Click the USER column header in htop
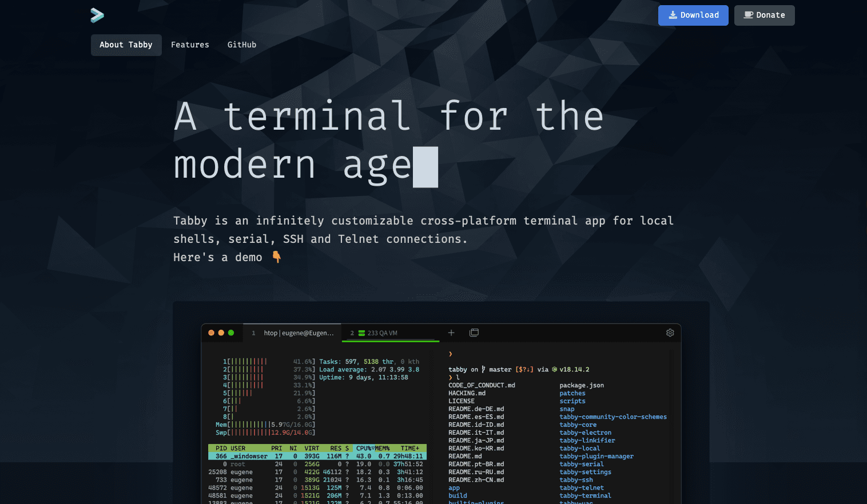The width and height of the screenshot is (867, 504). coord(238,449)
